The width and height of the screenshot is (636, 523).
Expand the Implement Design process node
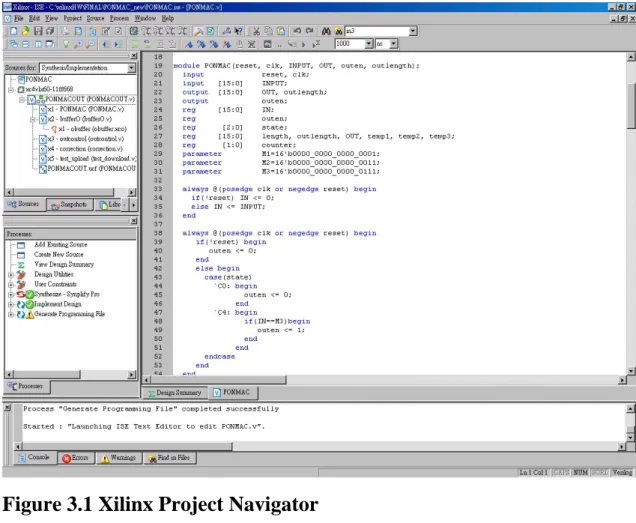tap(11, 304)
